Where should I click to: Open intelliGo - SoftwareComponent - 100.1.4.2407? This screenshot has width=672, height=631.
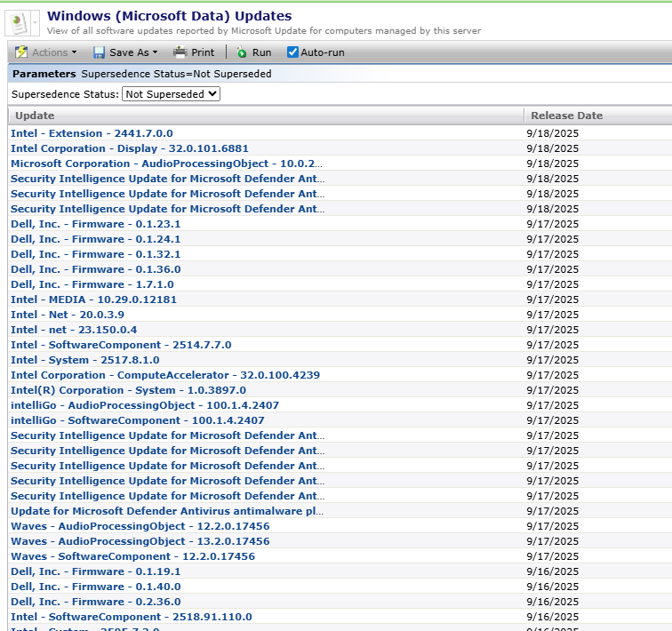[138, 420]
